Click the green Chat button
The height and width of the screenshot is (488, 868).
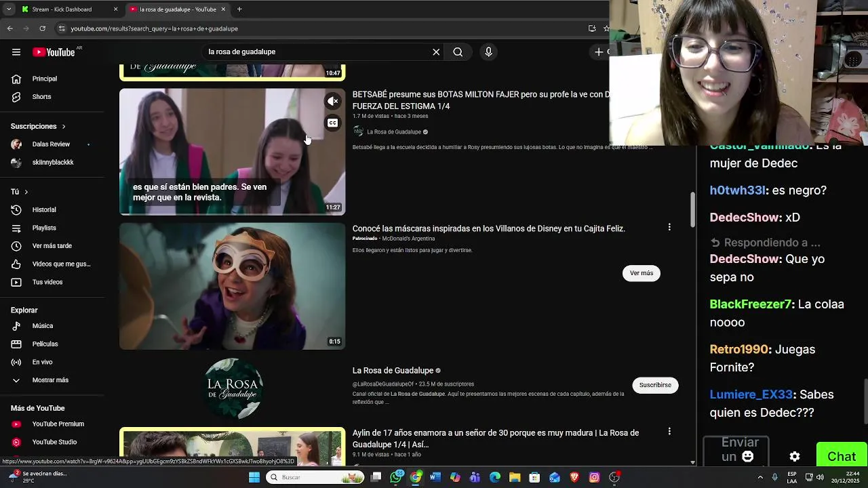tap(842, 457)
